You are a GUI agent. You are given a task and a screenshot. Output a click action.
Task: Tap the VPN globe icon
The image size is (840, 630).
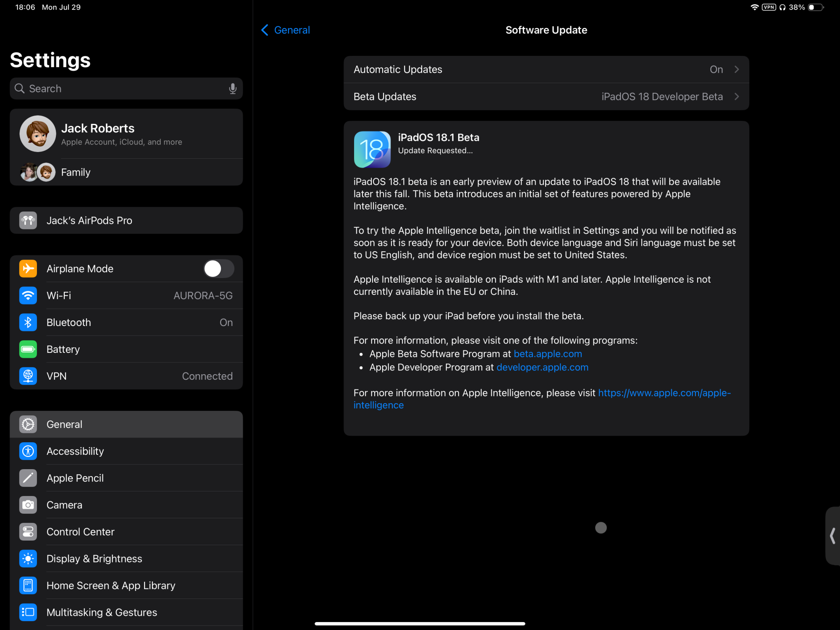tap(28, 376)
